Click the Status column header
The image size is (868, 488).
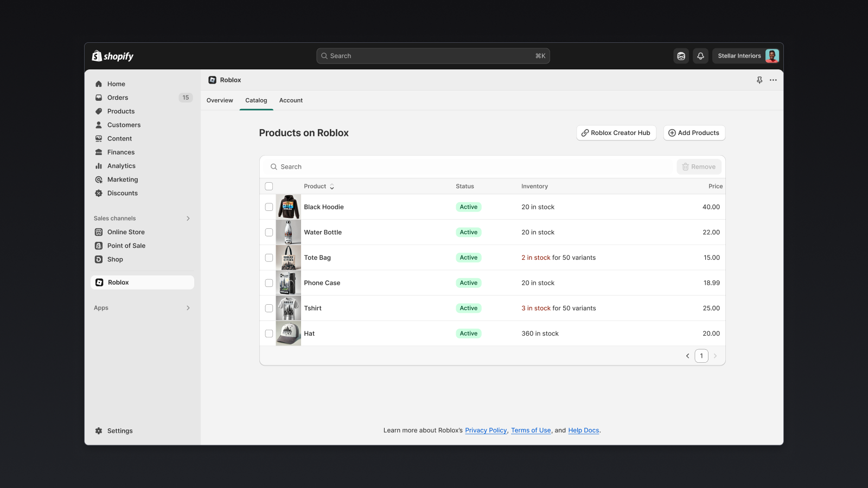(x=465, y=187)
